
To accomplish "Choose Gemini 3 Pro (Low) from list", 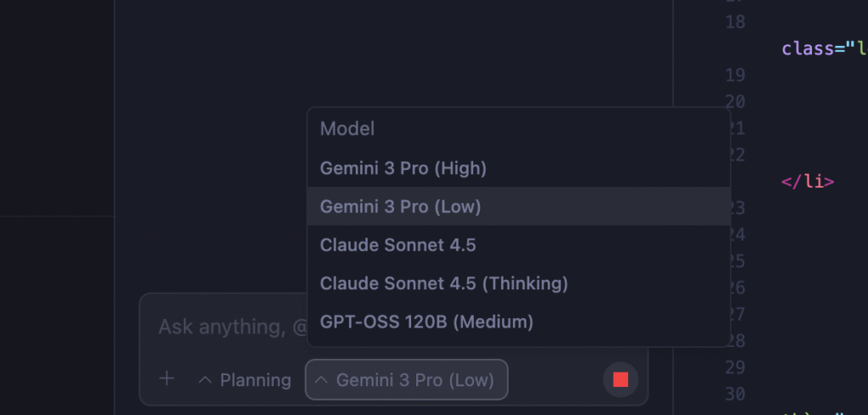I will point(400,206).
